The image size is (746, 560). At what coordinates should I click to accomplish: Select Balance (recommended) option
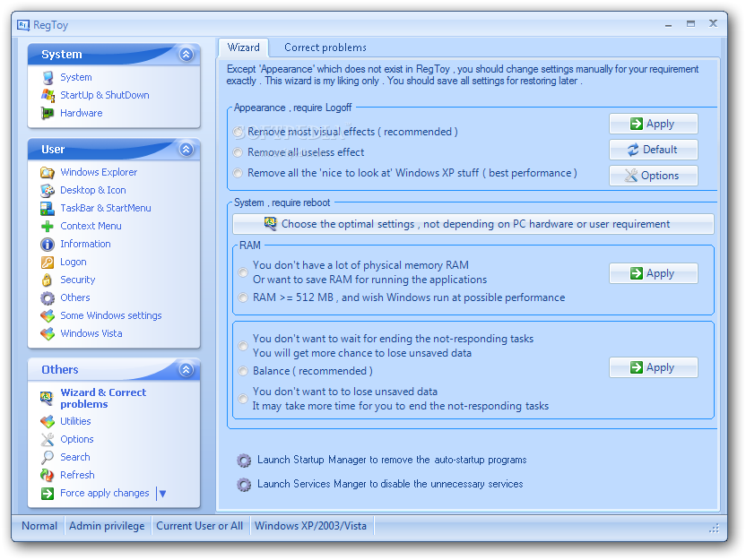click(x=243, y=371)
